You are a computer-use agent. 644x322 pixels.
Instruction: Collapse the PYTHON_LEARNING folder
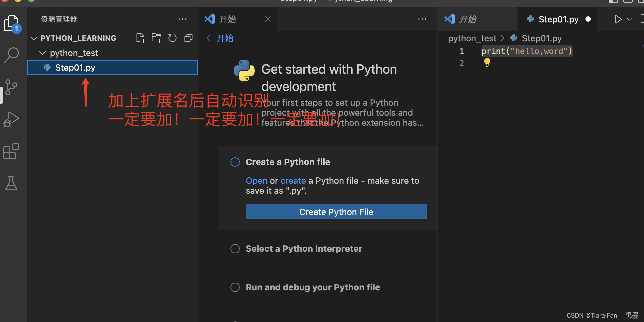[34, 38]
